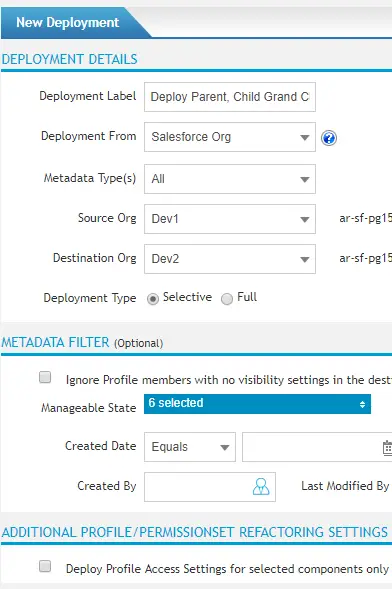Click the Deployment Type label
The height and width of the screenshot is (589, 392).
click(90, 298)
